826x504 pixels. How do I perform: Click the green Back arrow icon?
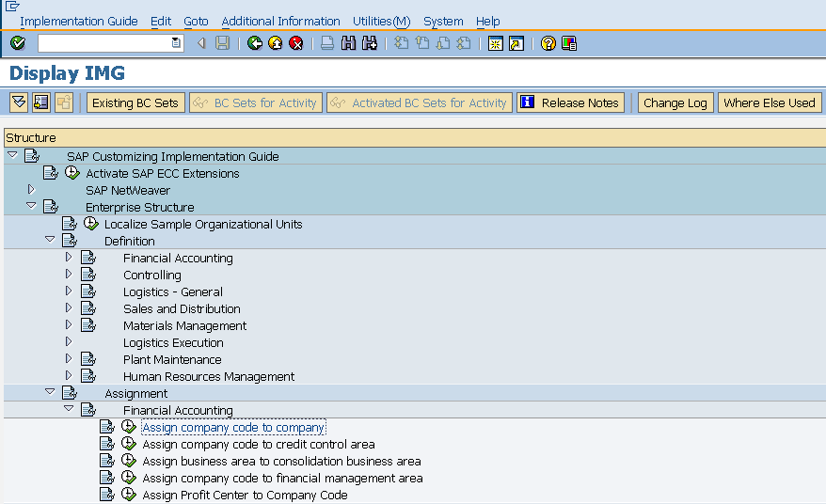(255, 43)
